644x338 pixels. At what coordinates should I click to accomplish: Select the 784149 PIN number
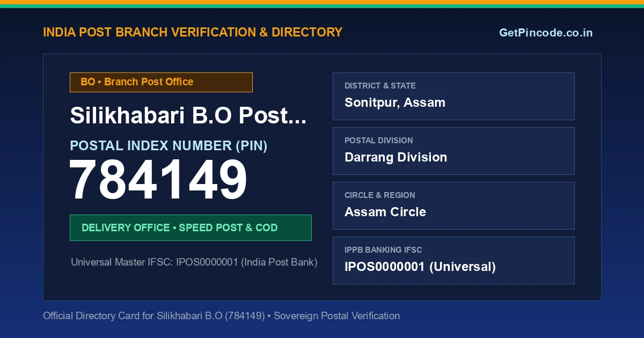158,181
